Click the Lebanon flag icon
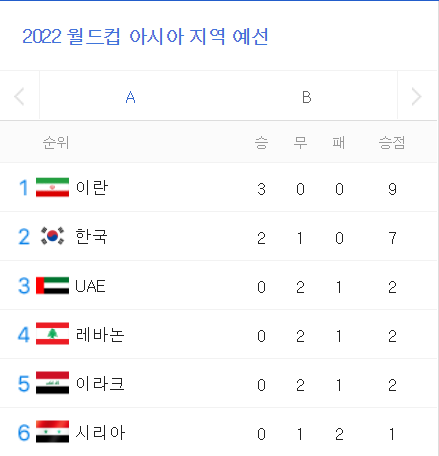Screen dimensions: 439x456 point(52,333)
